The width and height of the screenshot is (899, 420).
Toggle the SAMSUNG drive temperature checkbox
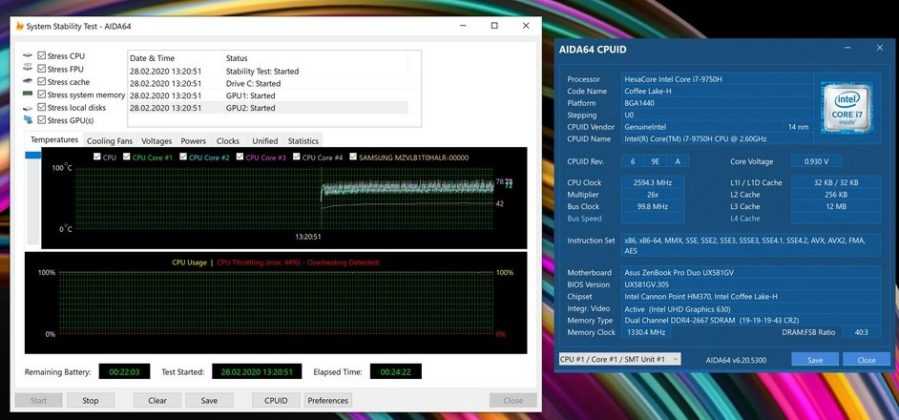click(351, 157)
